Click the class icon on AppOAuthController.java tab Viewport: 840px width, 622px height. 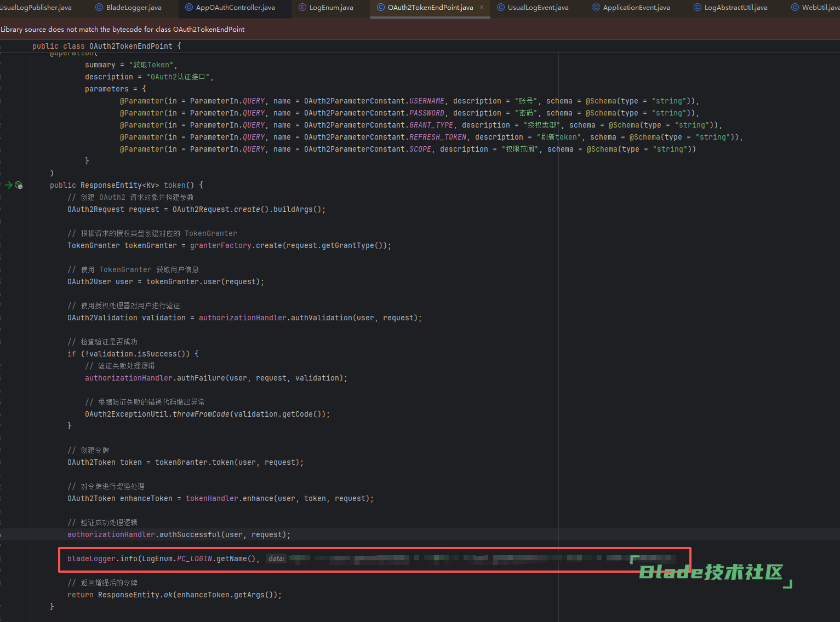coord(189,8)
